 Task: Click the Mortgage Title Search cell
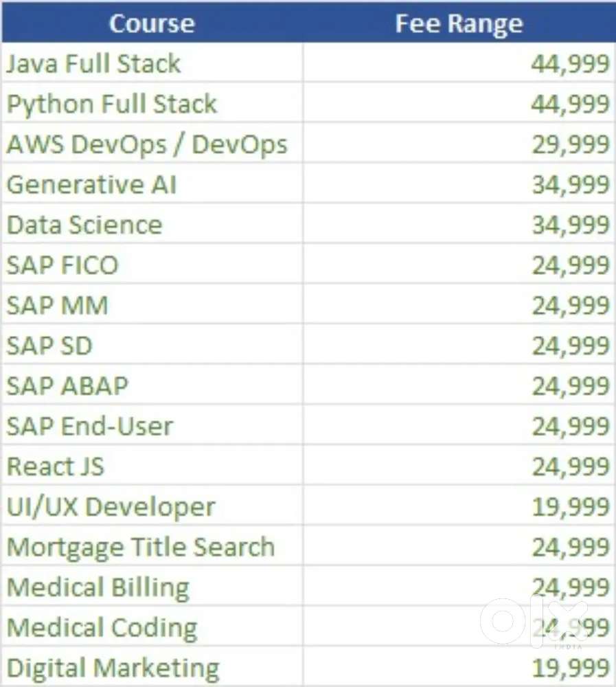pos(141,547)
